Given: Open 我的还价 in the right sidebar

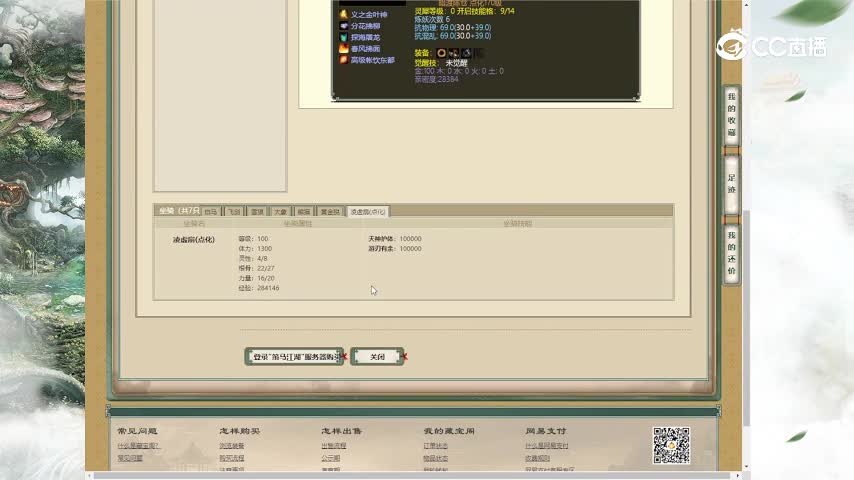Looking at the screenshot, I should click(x=731, y=252).
